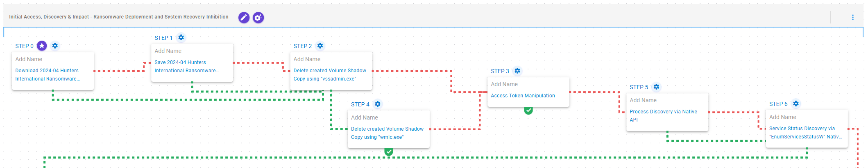Open STEP 5 gear settings

(656, 87)
